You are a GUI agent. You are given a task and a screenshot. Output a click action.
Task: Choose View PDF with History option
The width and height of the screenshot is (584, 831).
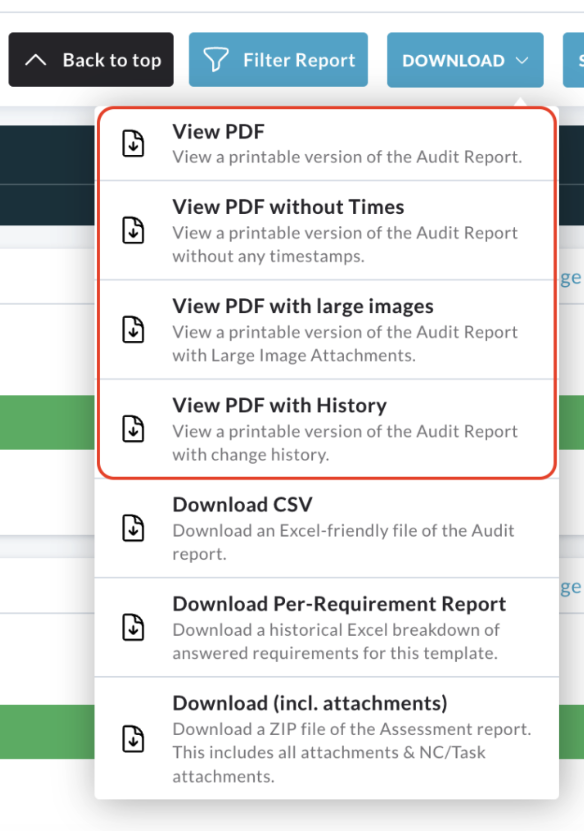[x=327, y=429]
